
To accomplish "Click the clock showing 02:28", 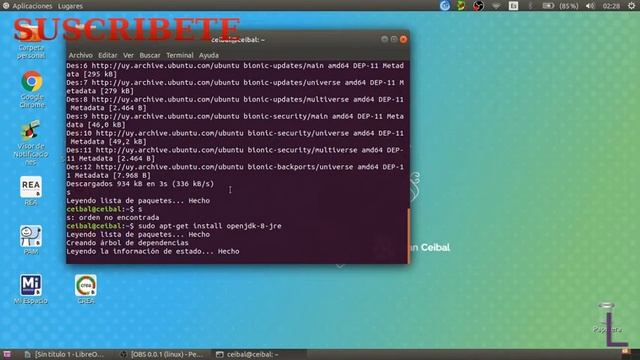I will tap(611, 6).
